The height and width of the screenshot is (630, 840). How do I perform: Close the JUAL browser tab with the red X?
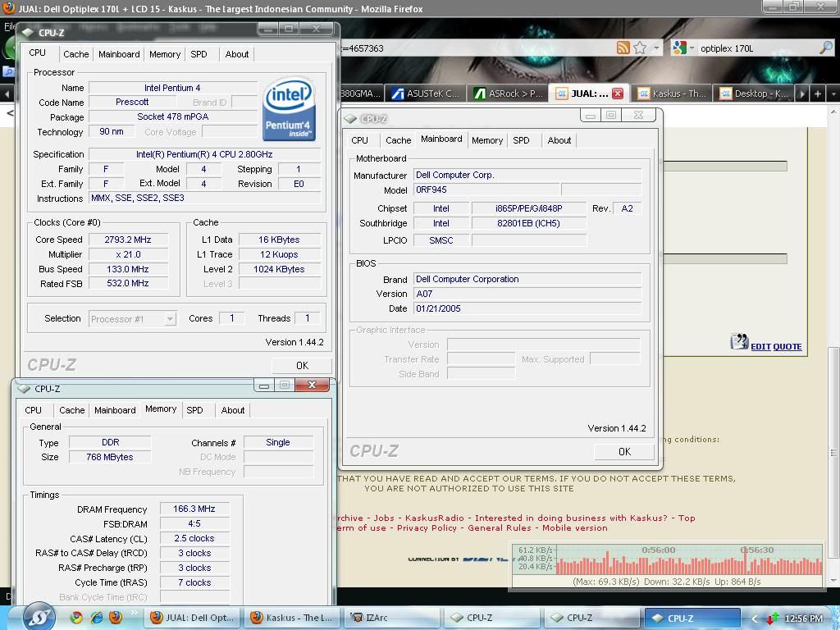pos(618,94)
